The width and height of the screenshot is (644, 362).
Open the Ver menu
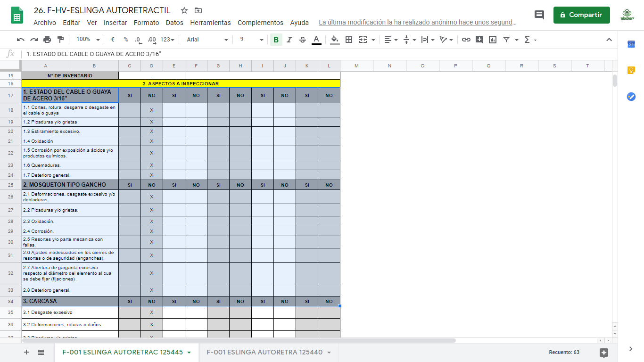pyautogui.click(x=92, y=23)
